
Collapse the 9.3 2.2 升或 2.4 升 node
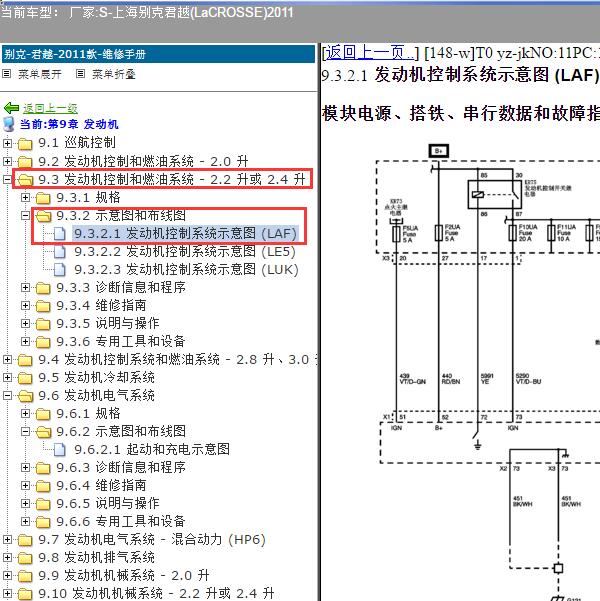point(7,179)
